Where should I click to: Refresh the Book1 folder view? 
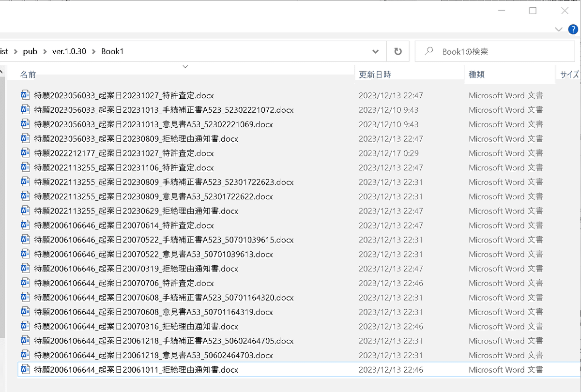coord(398,51)
